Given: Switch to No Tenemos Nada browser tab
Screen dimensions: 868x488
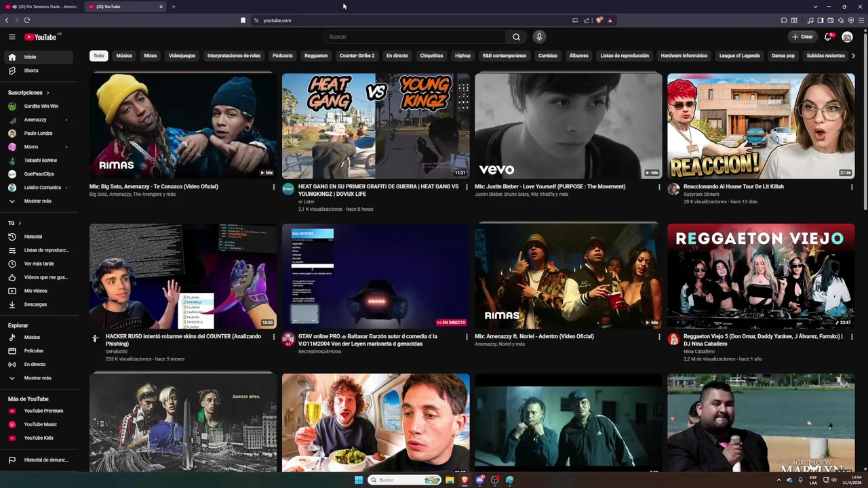Looking at the screenshot, I should (42, 6).
